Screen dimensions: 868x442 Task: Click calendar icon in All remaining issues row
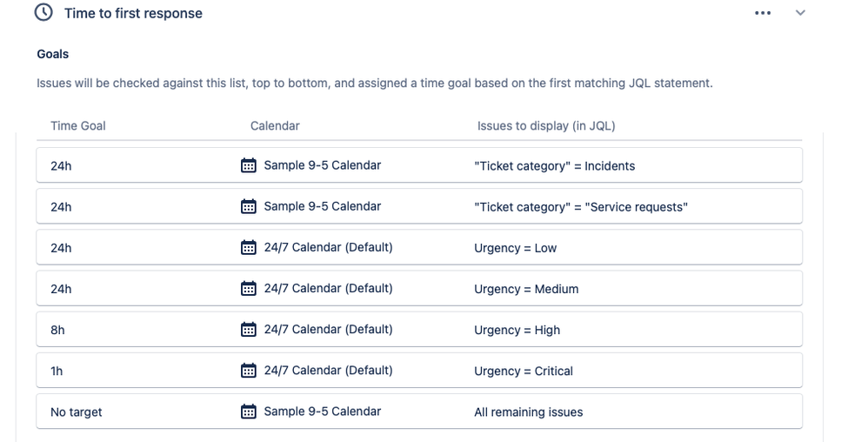pyautogui.click(x=249, y=411)
